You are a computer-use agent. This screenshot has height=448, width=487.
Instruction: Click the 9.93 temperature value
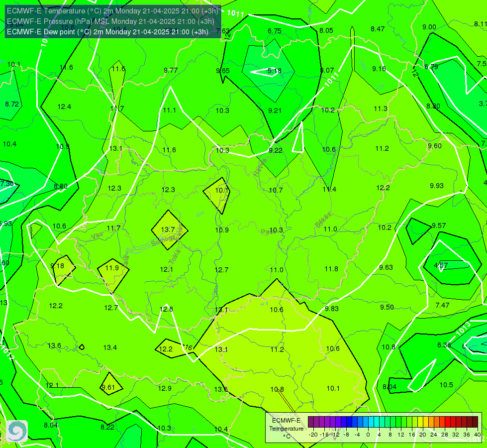[437, 186]
